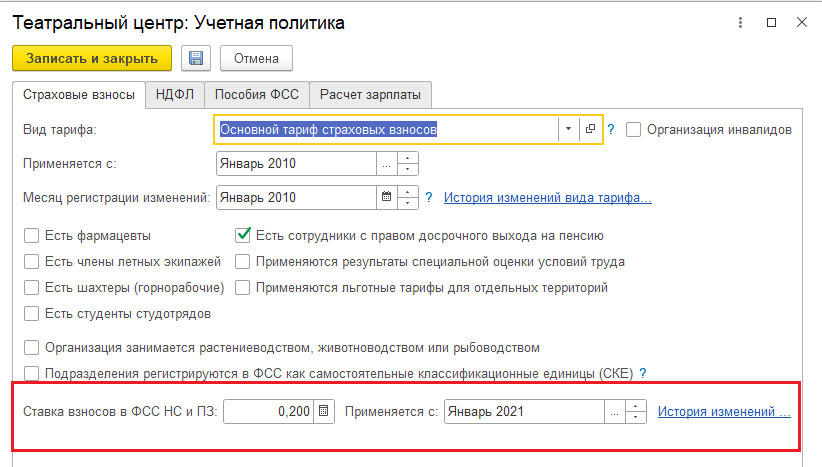Switch to НДФЛ tab
822x467 pixels.
click(x=175, y=95)
